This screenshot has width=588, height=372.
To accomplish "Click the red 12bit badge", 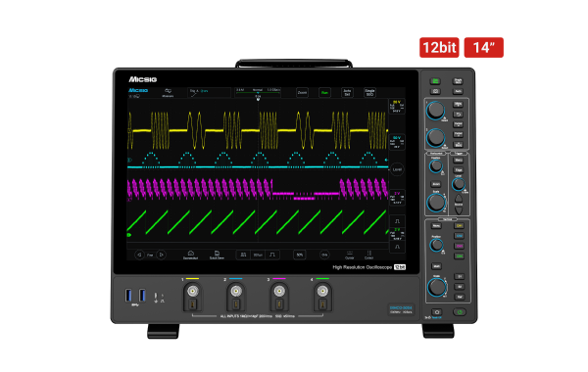I will point(439,48).
